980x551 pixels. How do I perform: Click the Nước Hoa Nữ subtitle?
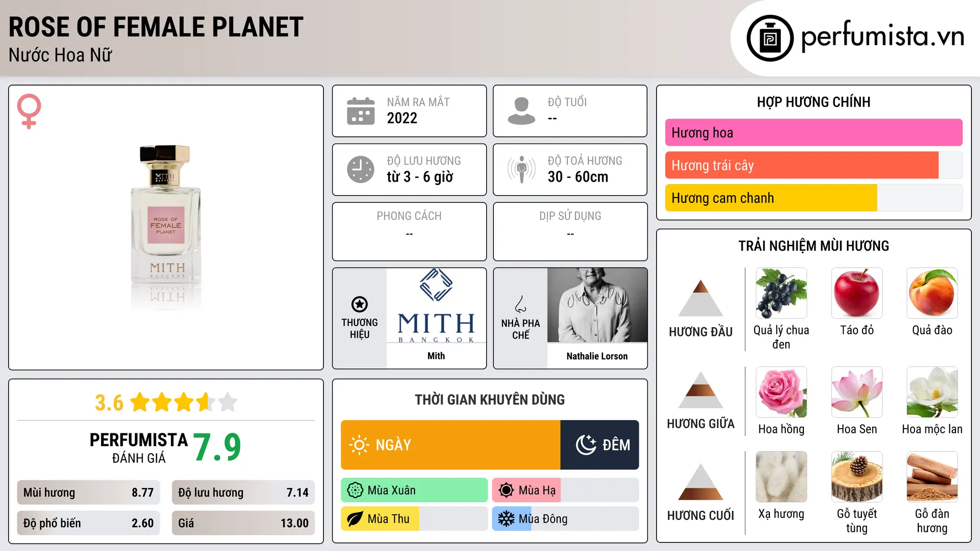tap(60, 55)
